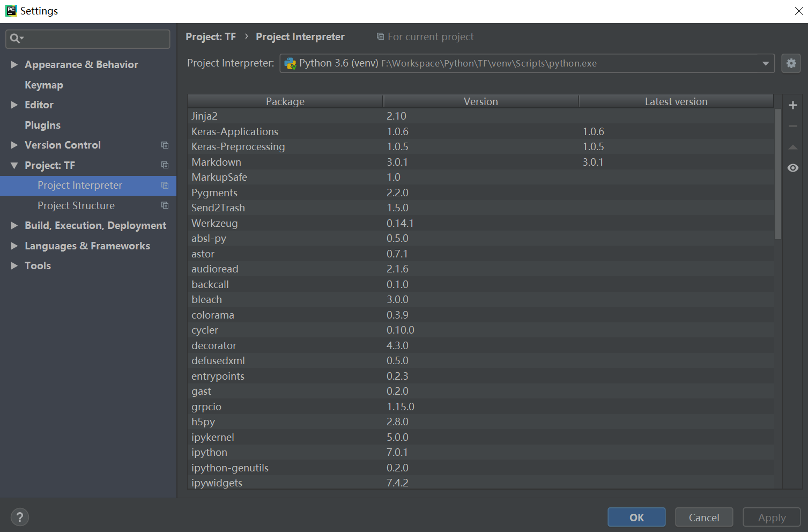Expand the Tools section
Viewport: 808px width, 532px height.
click(14, 265)
